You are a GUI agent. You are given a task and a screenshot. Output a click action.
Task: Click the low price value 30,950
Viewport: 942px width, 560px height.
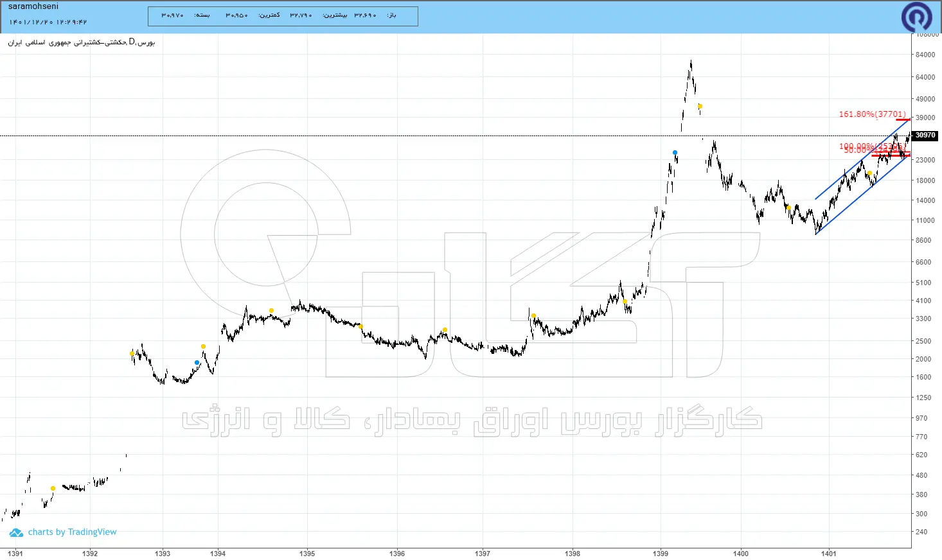click(x=236, y=15)
